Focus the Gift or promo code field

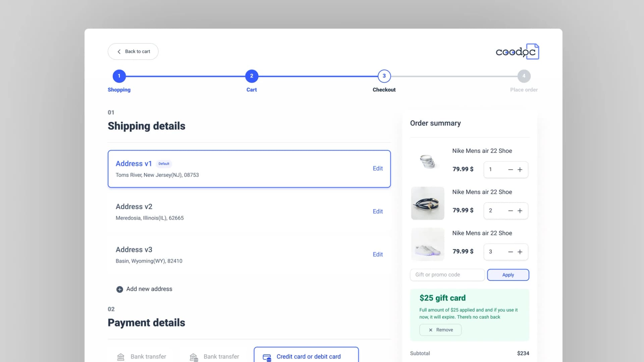(x=447, y=275)
